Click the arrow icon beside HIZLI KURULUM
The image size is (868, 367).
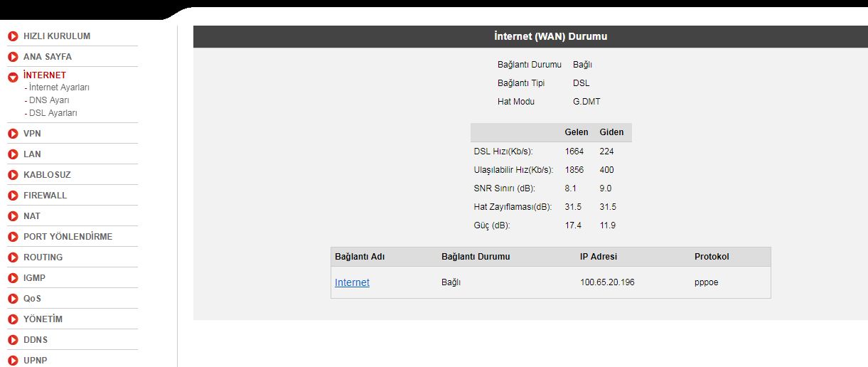point(13,36)
